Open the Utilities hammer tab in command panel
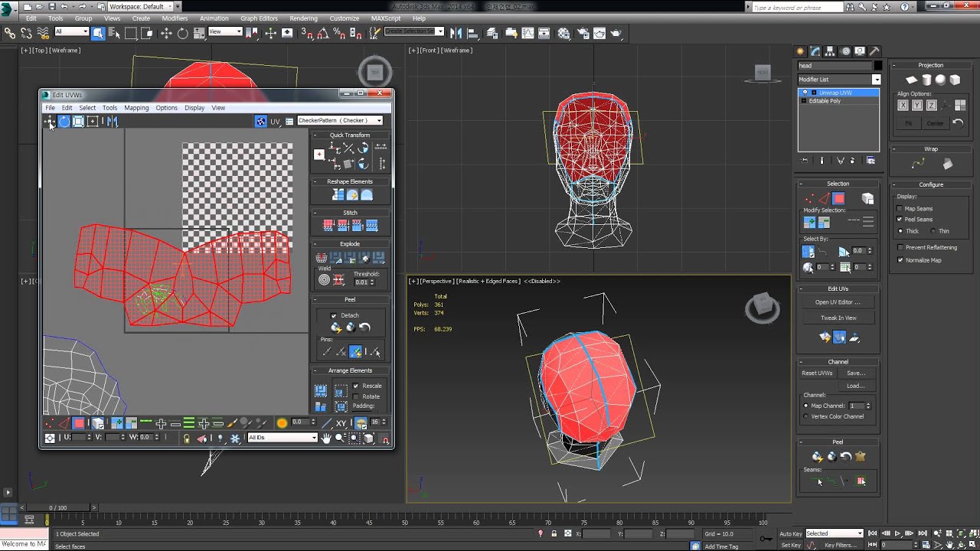980x551 pixels. pyautogui.click(x=874, y=51)
